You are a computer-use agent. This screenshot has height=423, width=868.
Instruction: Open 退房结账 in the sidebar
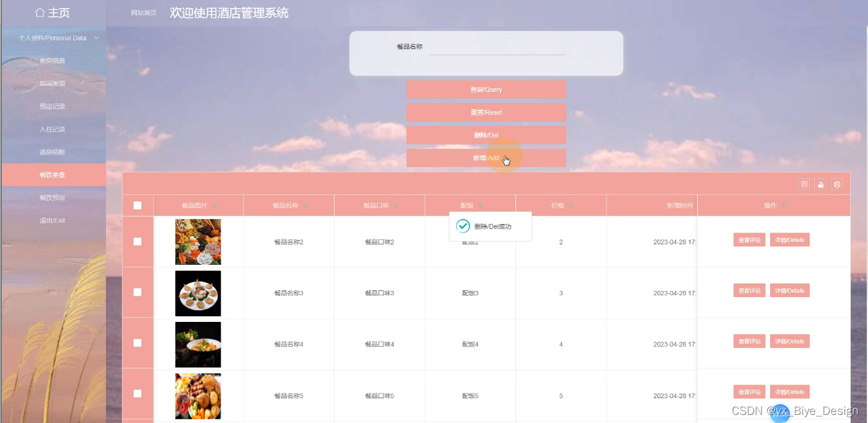53,152
